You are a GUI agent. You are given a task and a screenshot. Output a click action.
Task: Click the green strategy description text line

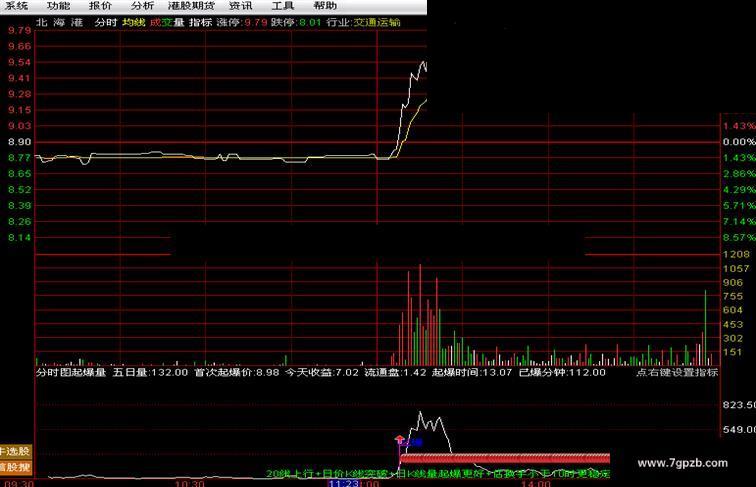point(438,474)
